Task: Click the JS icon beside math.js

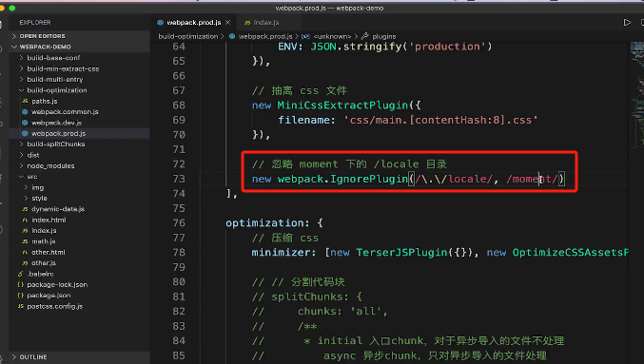Action: click(x=25, y=241)
